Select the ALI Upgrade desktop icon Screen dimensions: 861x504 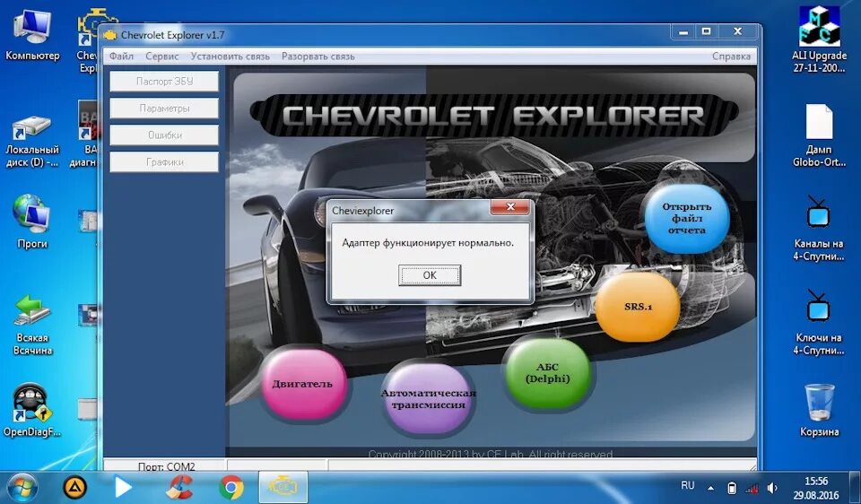(x=819, y=39)
